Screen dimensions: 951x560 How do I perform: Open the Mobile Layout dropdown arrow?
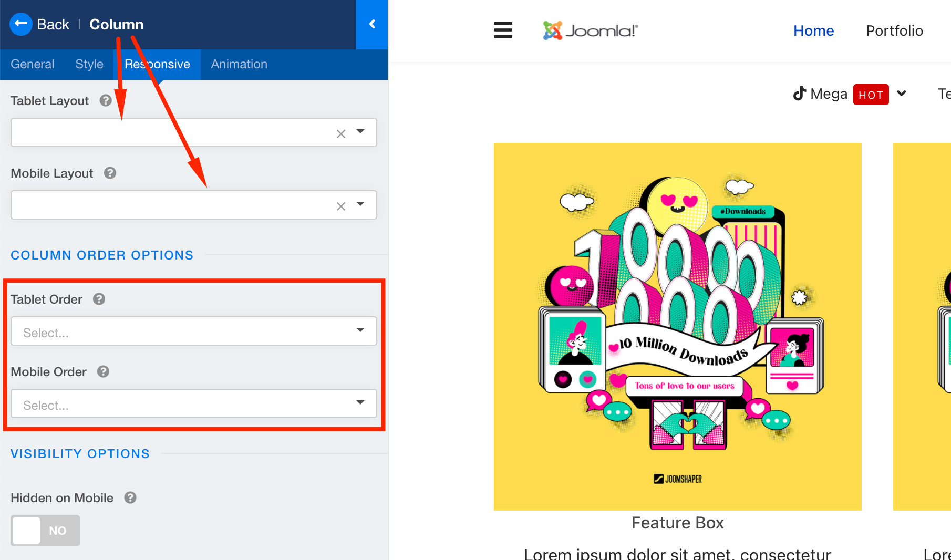[360, 204]
